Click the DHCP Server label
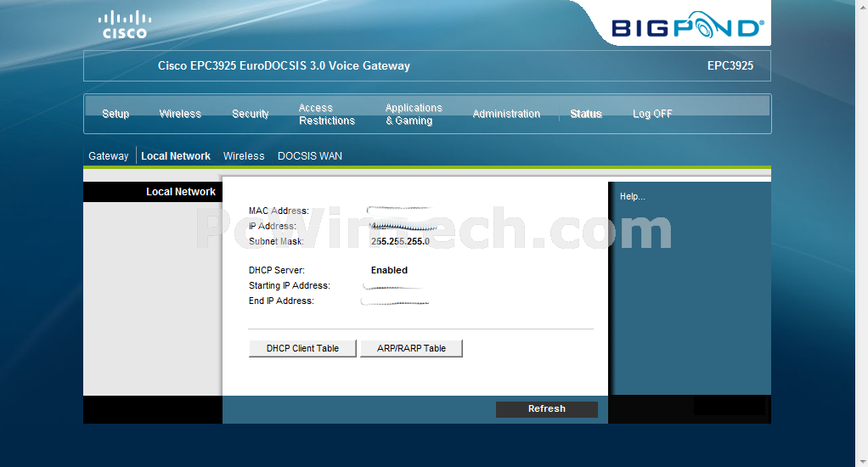This screenshot has height=467, width=868. pos(277,270)
